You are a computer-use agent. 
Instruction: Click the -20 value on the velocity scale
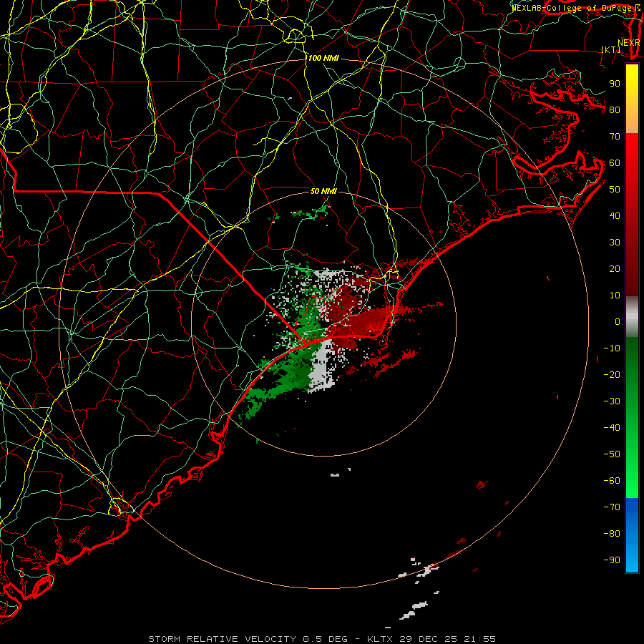612,375
